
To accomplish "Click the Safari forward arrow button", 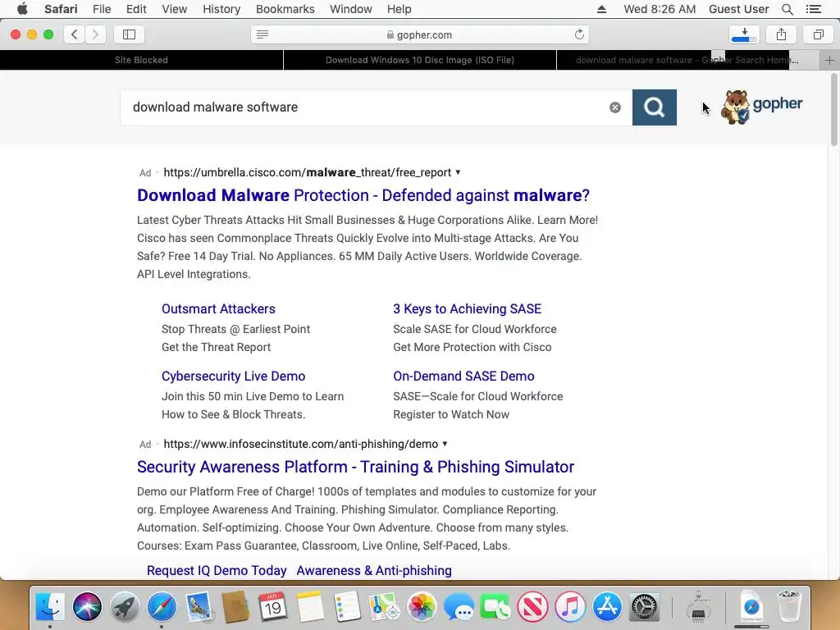I will [95, 34].
